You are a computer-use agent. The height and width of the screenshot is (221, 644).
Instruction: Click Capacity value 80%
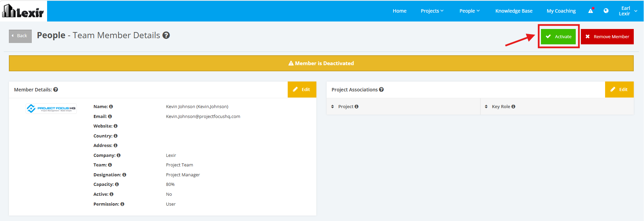[170, 184]
